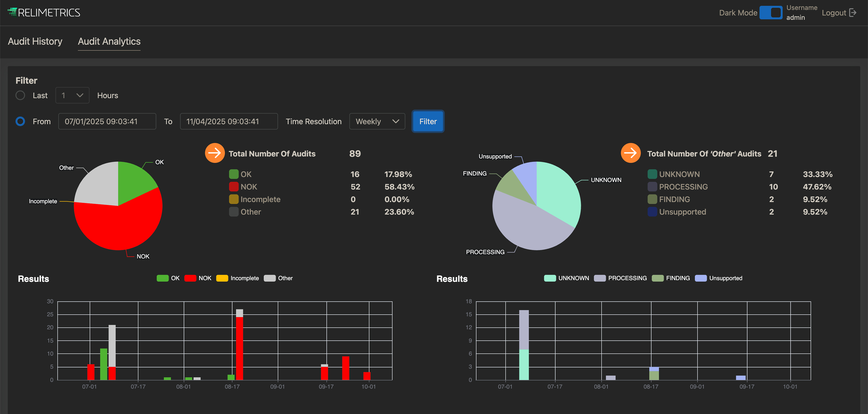Select the Last hours radio button
Screen dimensions: 868x414
[20, 95]
